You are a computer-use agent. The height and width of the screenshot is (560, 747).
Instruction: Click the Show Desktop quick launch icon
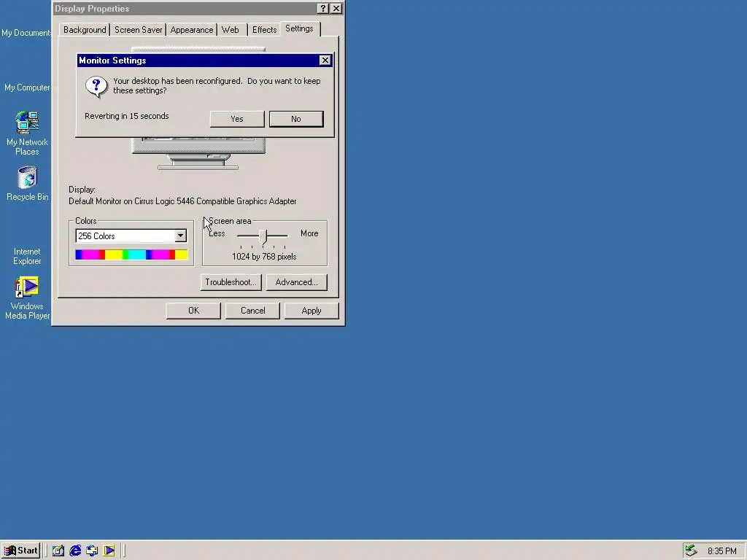[58, 551]
